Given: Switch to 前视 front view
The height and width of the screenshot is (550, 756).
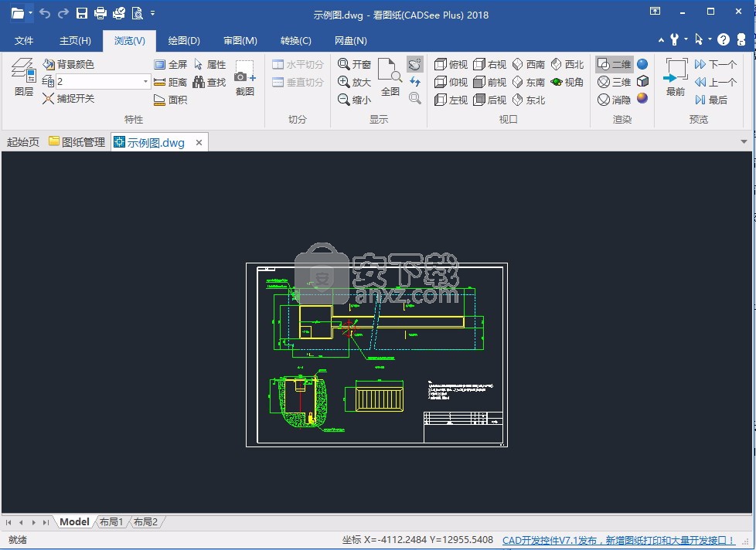Looking at the screenshot, I should (x=489, y=82).
